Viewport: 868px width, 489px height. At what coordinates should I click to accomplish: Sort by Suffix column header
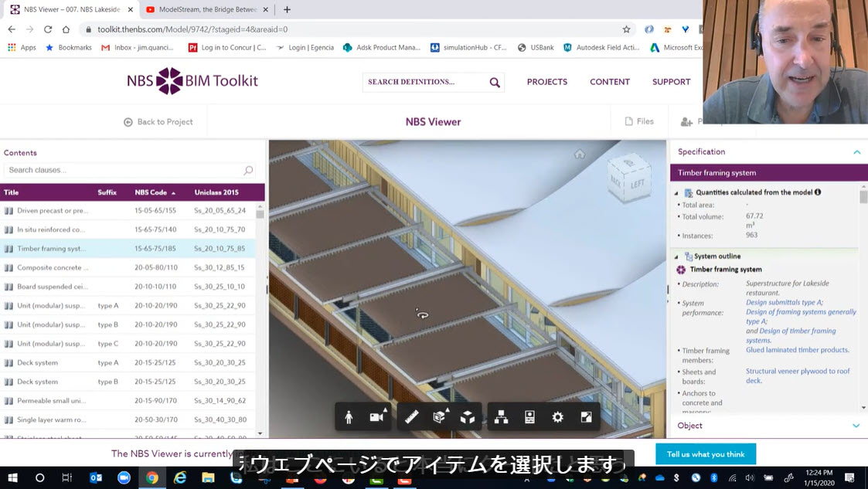tap(107, 192)
